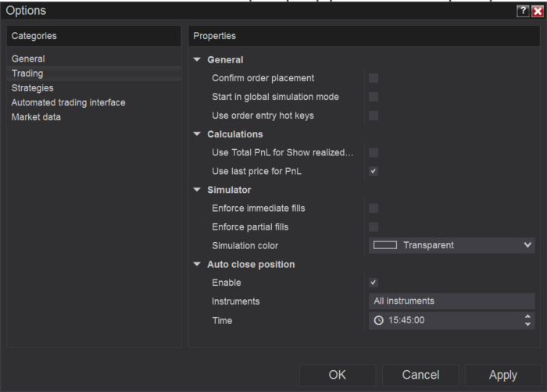
Task: Open Automated trading interface category
Action: coord(68,102)
